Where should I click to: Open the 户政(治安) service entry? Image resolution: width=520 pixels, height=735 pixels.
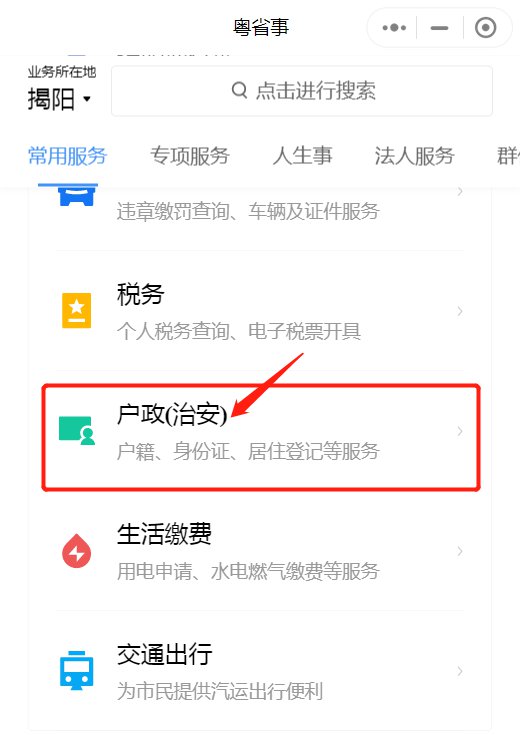pyautogui.click(x=261, y=437)
